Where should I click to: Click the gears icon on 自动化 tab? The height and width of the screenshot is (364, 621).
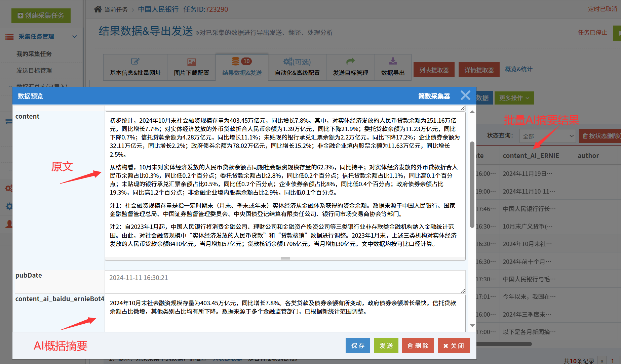pos(288,62)
